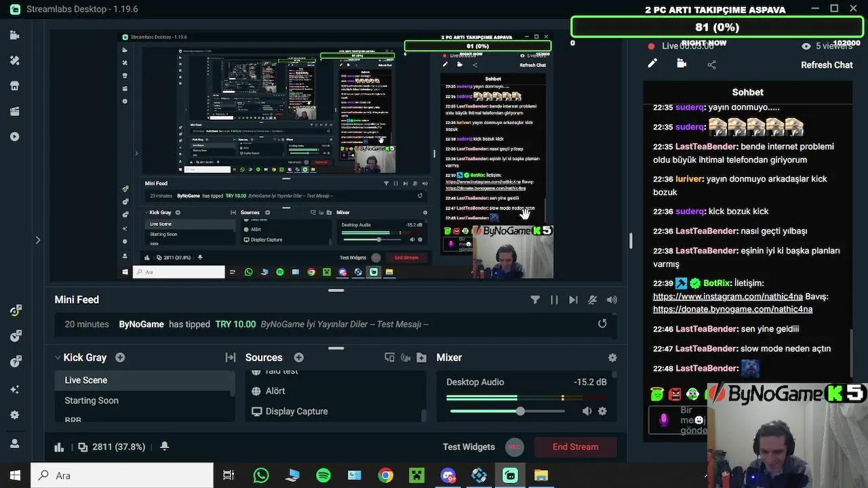868x488 pixels.
Task: Open the Themes icon in the left sidebar
Action: [15, 60]
